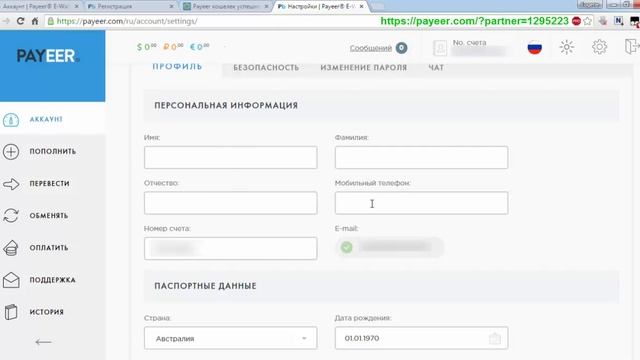640x360 pixels.
Task: Open the Аккаунт sidebar icon
Action: [11, 120]
